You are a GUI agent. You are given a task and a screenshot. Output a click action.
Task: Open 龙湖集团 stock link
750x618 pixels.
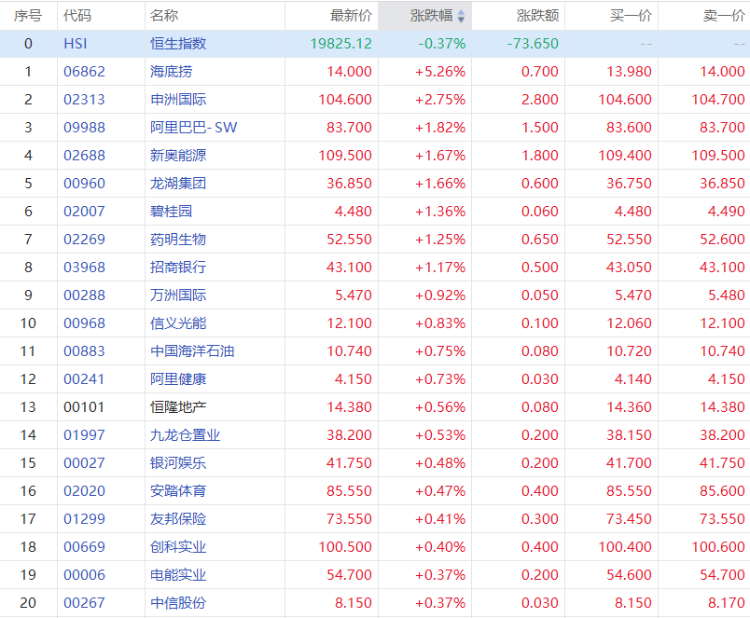[178, 184]
